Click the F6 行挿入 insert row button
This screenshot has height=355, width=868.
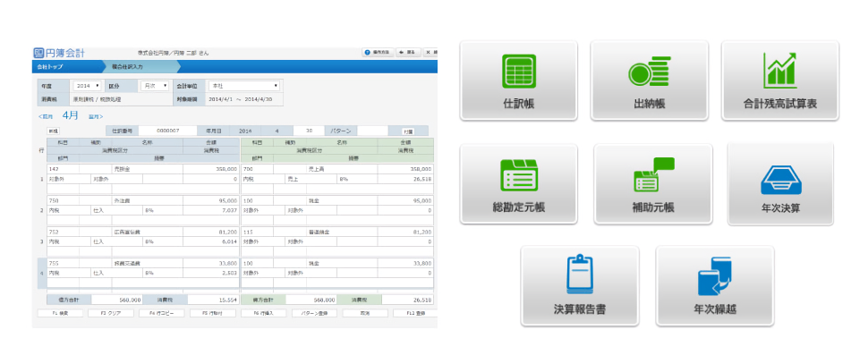(x=263, y=313)
